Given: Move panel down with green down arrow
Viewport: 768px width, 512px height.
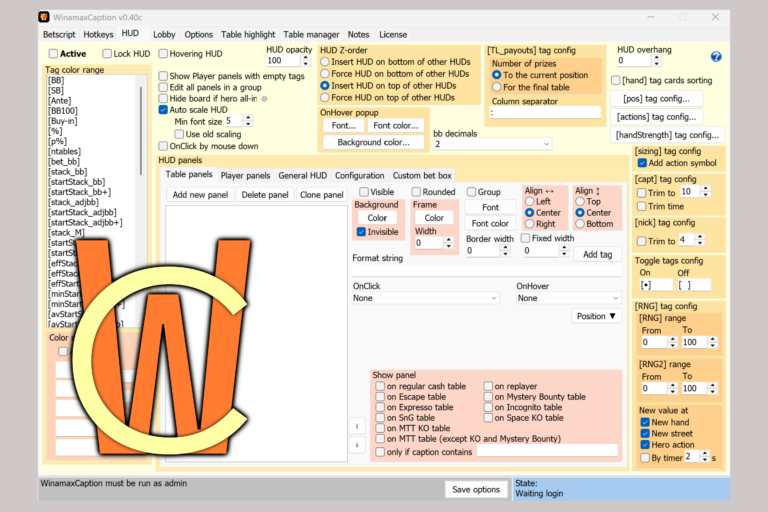Looking at the screenshot, I should click(x=357, y=445).
